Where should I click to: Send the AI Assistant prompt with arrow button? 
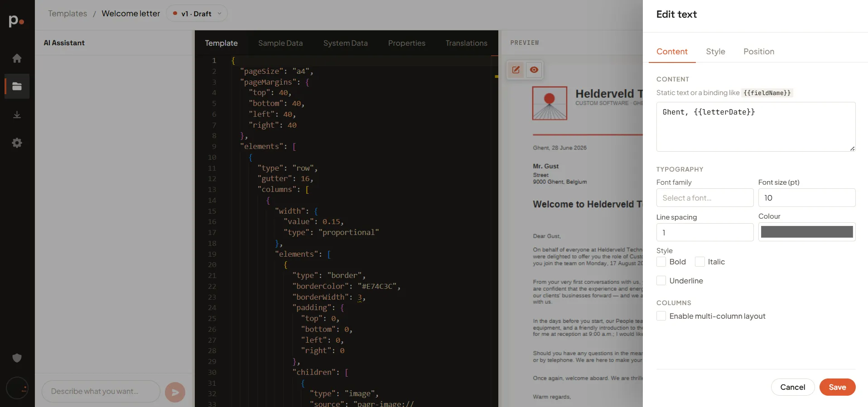175,392
